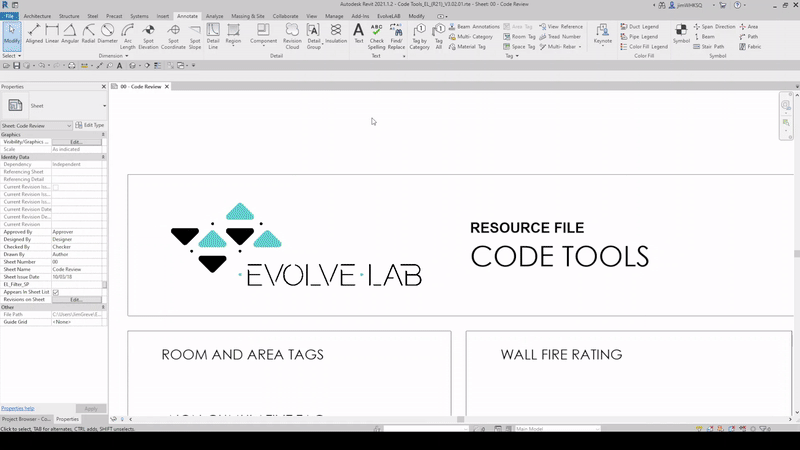
Task: Click the Sheet Issue Date field
Action: [77, 277]
